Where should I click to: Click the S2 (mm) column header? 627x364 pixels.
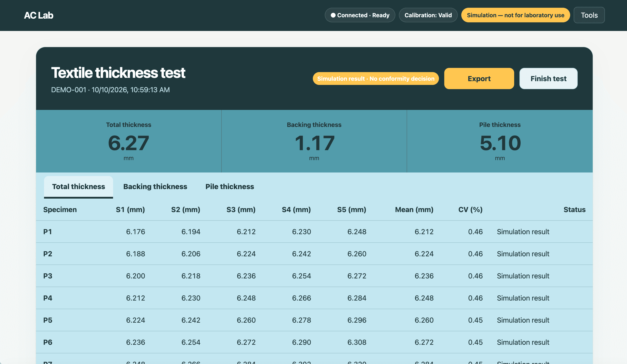(186, 210)
